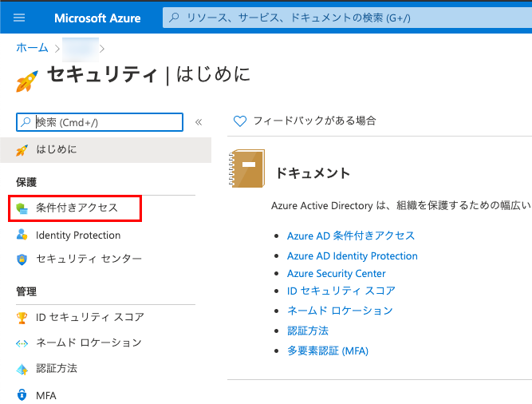The height and width of the screenshot is (404, 532).
Task: Go to ホーム breadcrumb
Action: point(32,48)
